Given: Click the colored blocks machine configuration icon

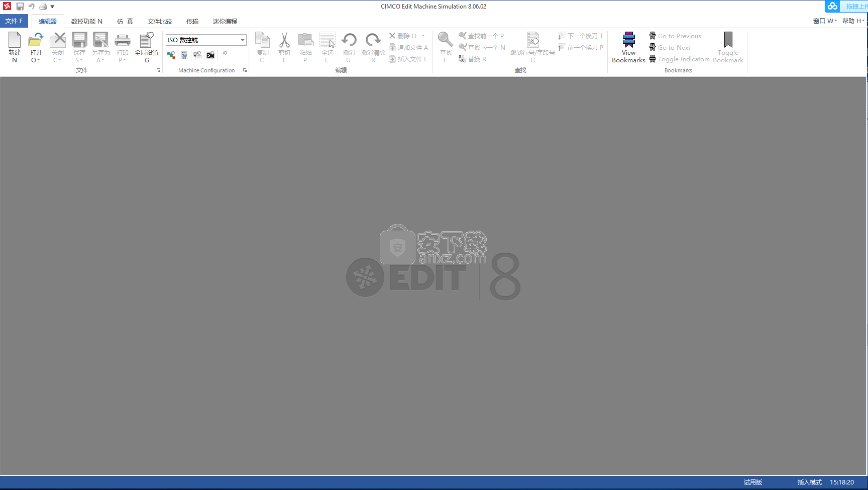Looking at the screenshot, I should (171, 55).
